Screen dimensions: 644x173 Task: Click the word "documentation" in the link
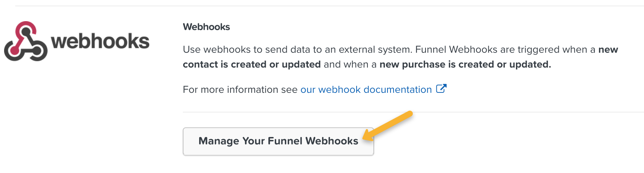(397, 89)
